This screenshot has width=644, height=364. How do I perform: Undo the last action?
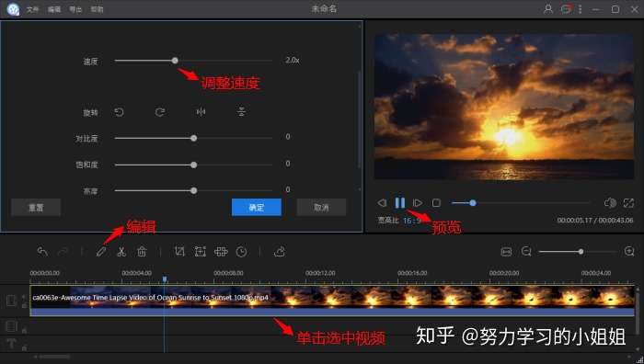tap(42, 252)
